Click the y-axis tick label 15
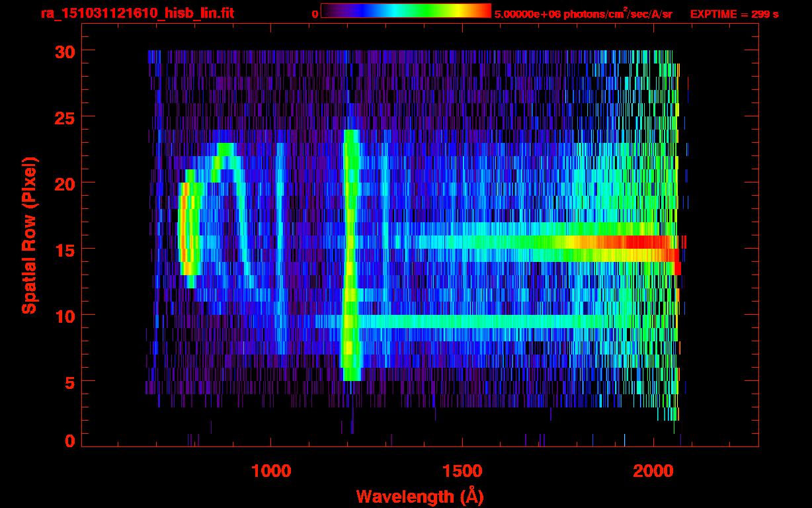This screenshot has height=508, width=812. (65, 249)
